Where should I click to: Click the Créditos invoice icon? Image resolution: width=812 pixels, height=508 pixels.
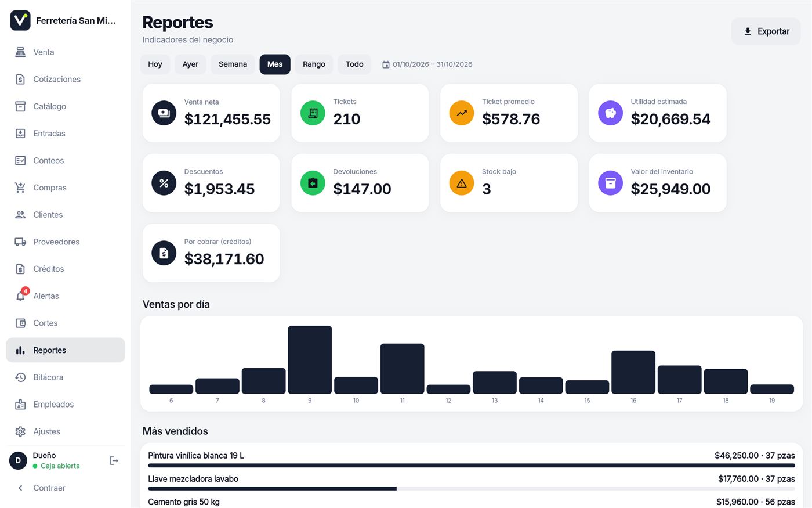click(20, 269)
